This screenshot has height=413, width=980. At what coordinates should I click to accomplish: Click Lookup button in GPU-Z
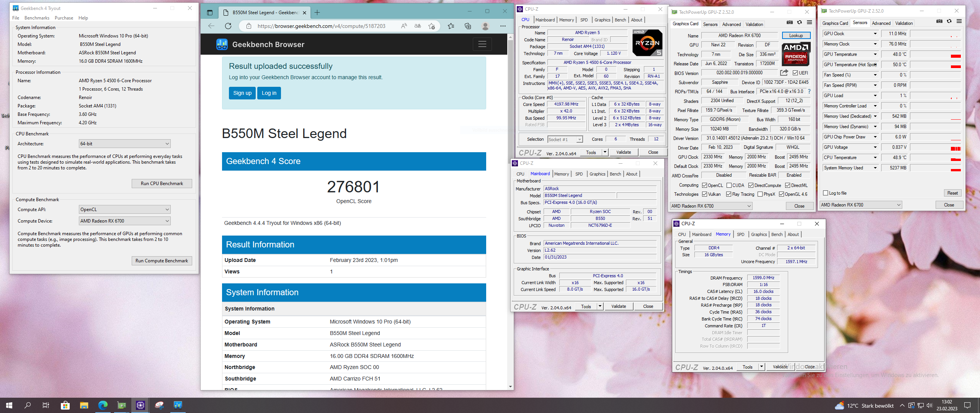pos(796,36)
